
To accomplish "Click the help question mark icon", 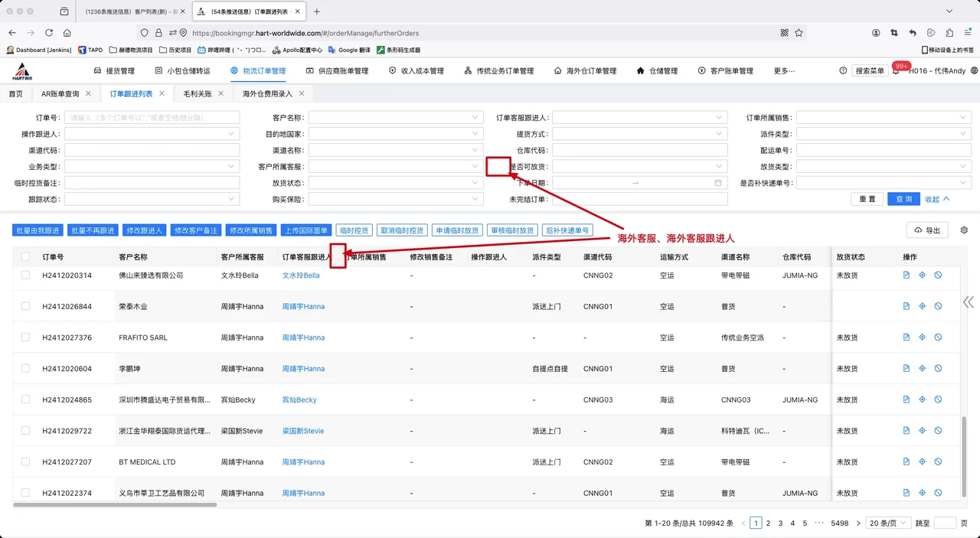I will coord(843,70).
